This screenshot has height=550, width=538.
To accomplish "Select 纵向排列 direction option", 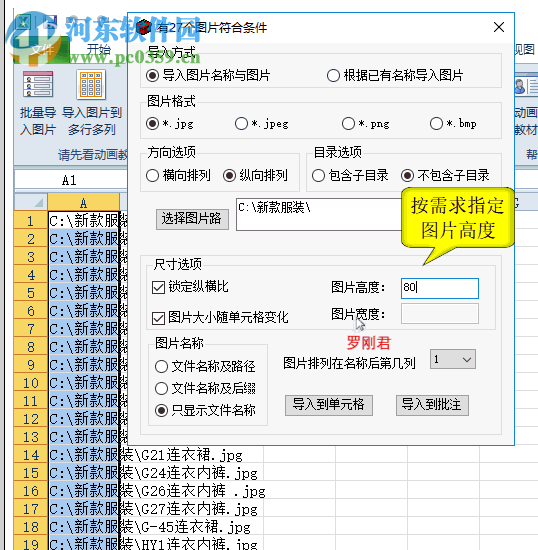I will 255,175.
